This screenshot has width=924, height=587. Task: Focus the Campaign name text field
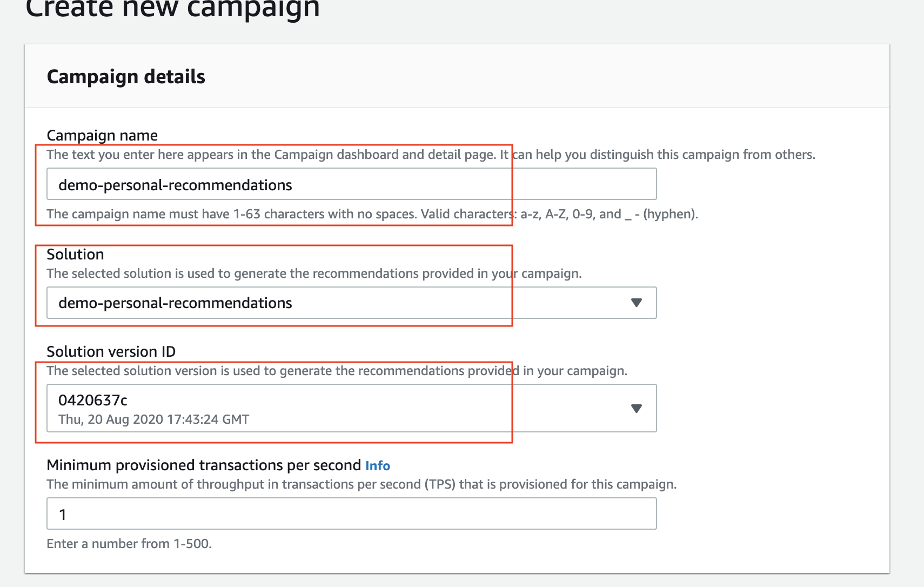tap(352, 184)
